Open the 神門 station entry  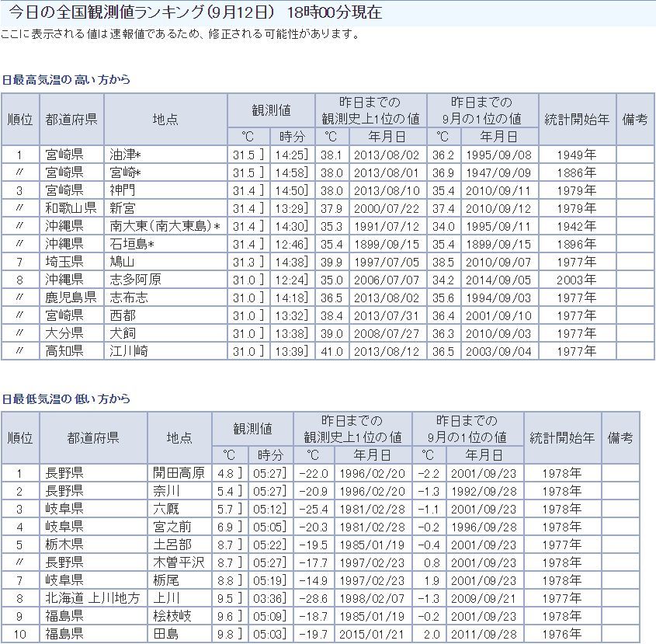pyautogui.click(x=123, y=190)
